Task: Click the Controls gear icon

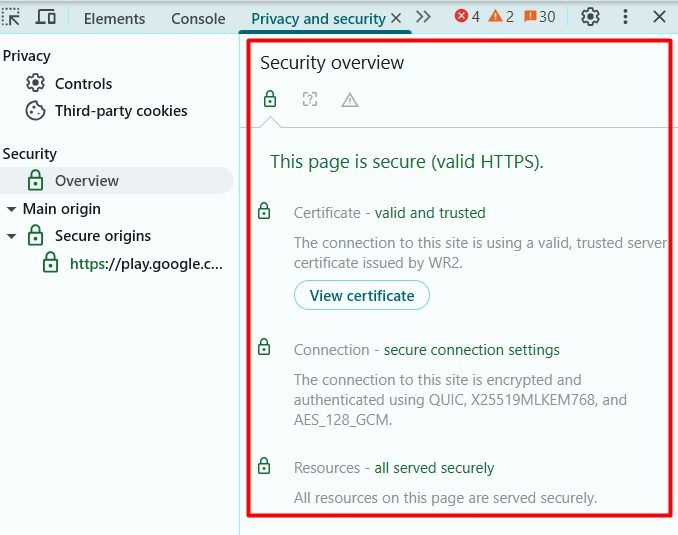Action: click(35, 83)
